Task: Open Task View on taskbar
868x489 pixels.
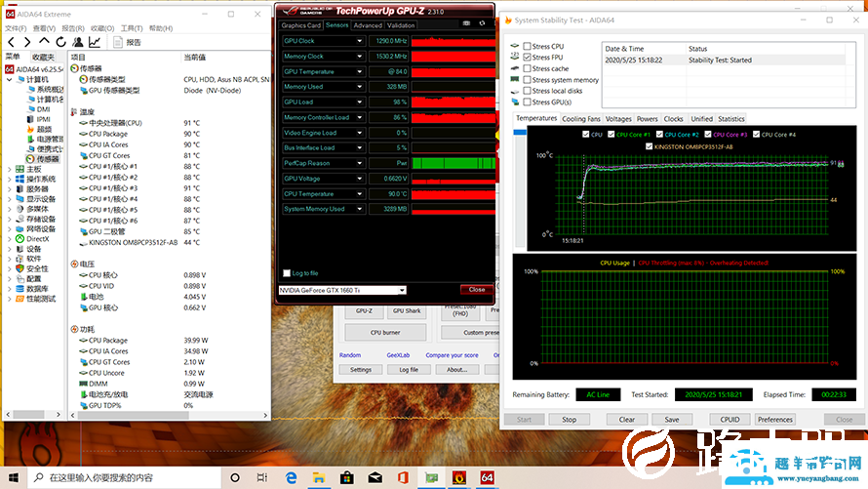Action: [262, 477]
